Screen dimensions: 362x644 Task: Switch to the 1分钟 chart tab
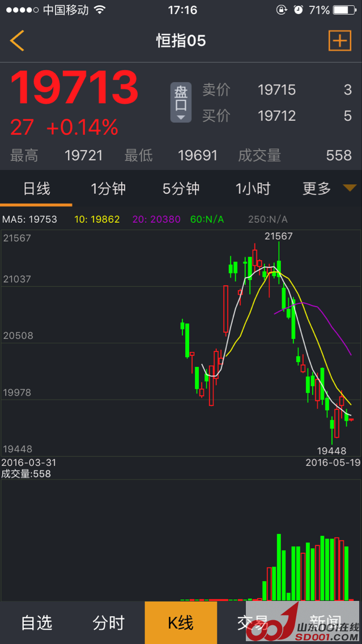pos(108,188)
